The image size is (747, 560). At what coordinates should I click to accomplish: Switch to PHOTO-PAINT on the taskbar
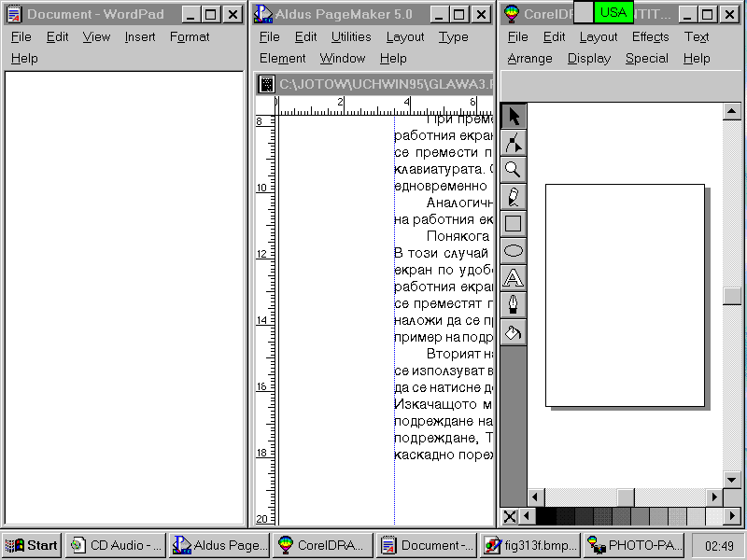pos(634,545)
